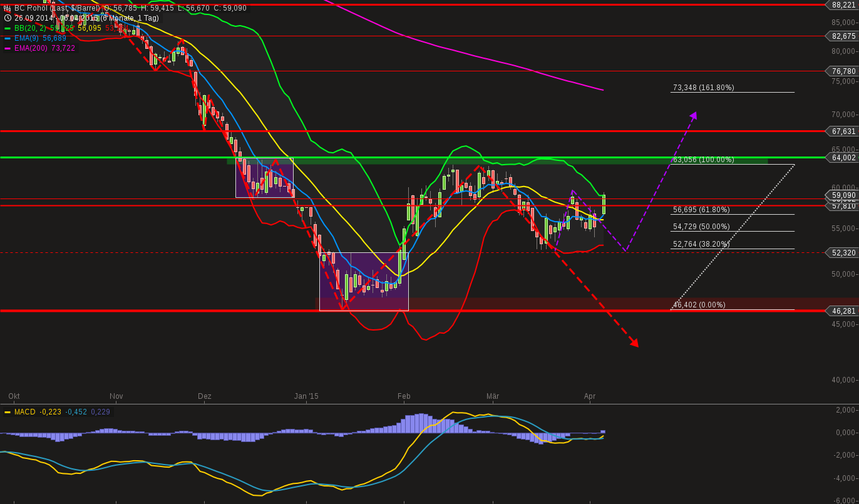Click the EMA(200) value 73,722
Viewport: 859px width, 504px height.
tap(63, 48)
